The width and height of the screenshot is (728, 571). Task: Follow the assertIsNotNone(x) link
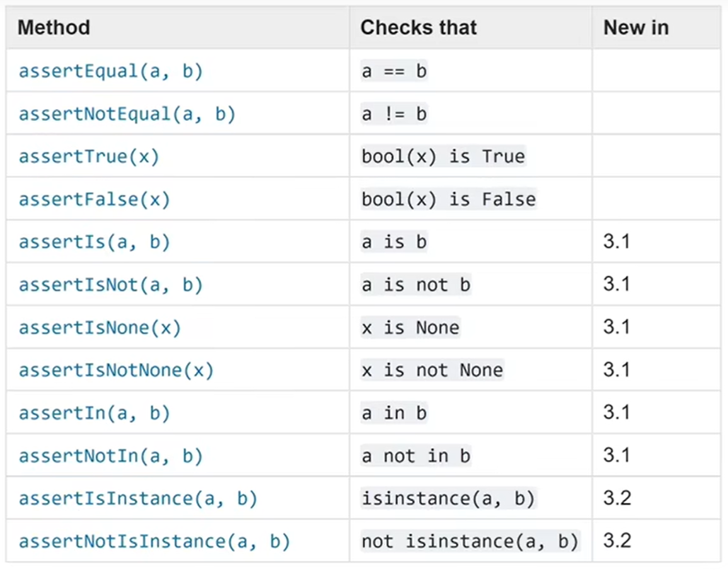[x=116, y=370]
